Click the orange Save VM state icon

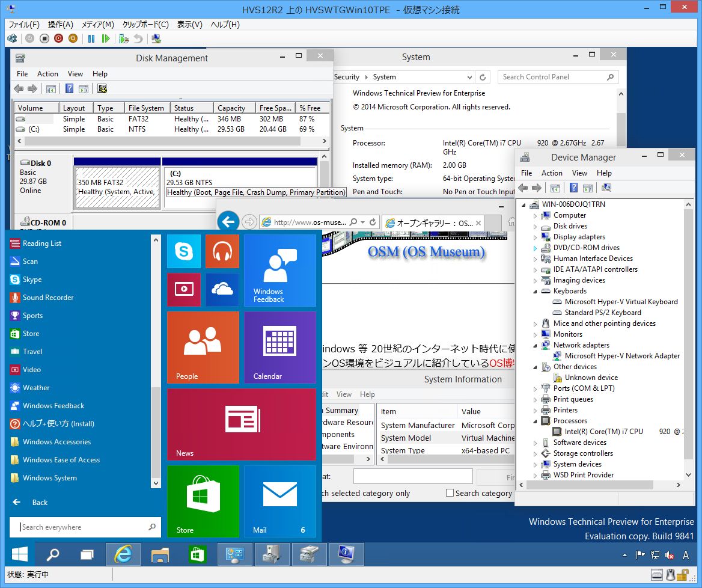click(x=73, y=38)
